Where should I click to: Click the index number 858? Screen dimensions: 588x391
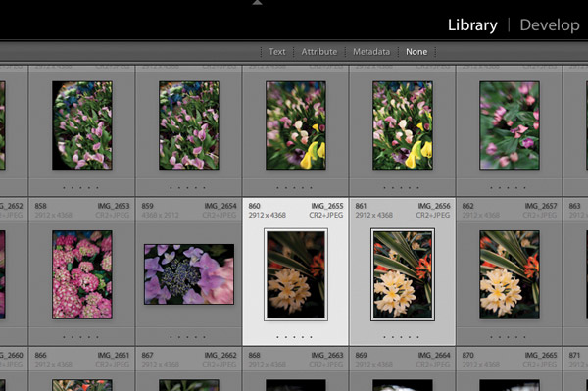tap(40, 206)
